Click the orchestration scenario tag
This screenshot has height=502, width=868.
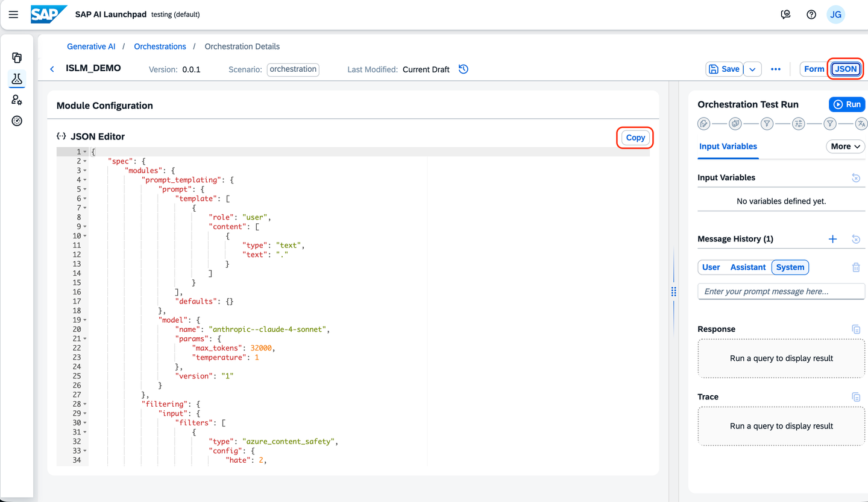coord(293,69)
